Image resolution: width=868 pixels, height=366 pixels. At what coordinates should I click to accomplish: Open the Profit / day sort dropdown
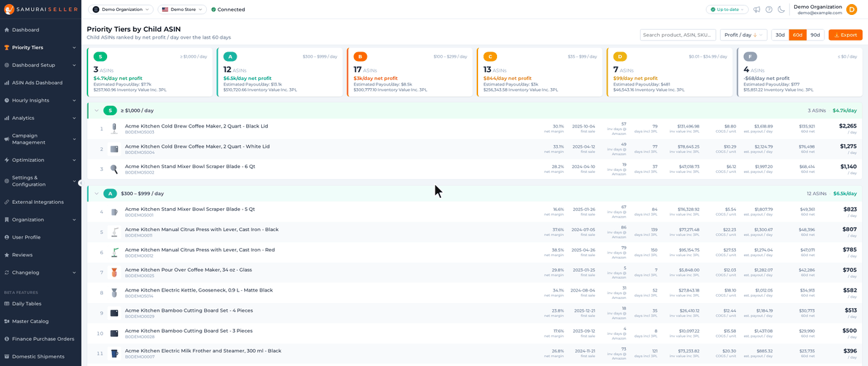(743, 35)
